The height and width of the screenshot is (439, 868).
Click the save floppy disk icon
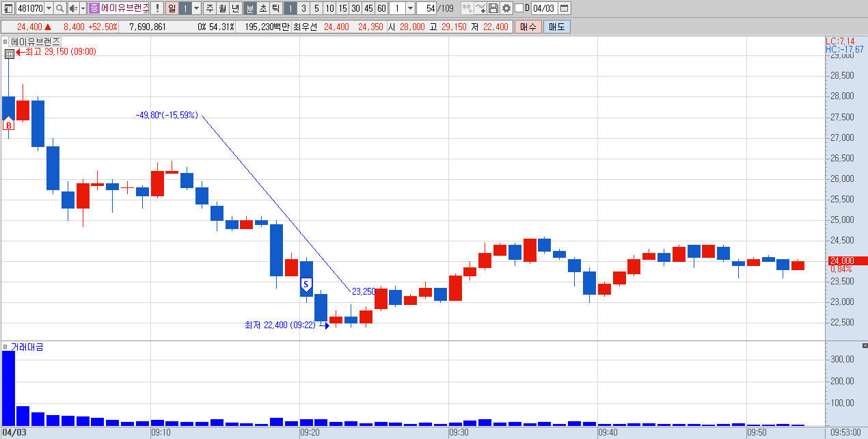tap(493, 8)
